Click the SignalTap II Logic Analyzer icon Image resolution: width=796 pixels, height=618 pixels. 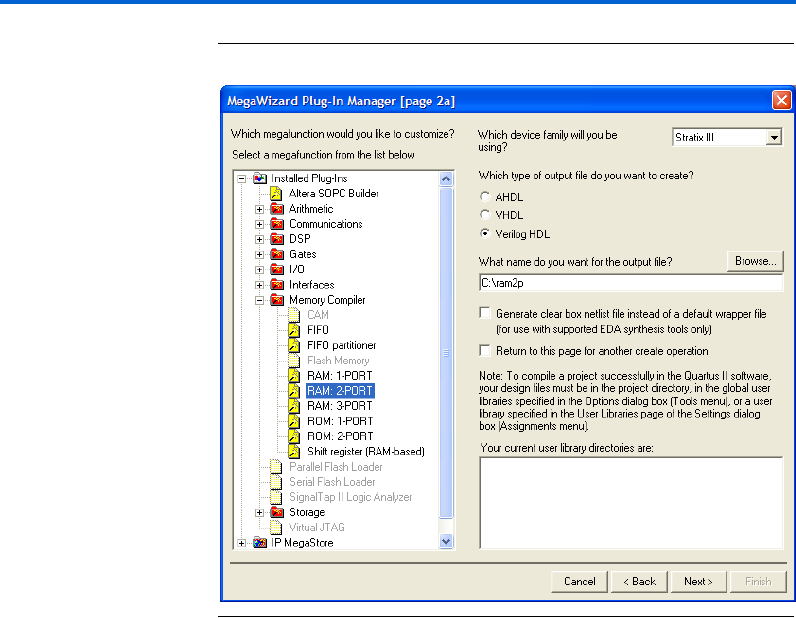(x=276, y=497)
